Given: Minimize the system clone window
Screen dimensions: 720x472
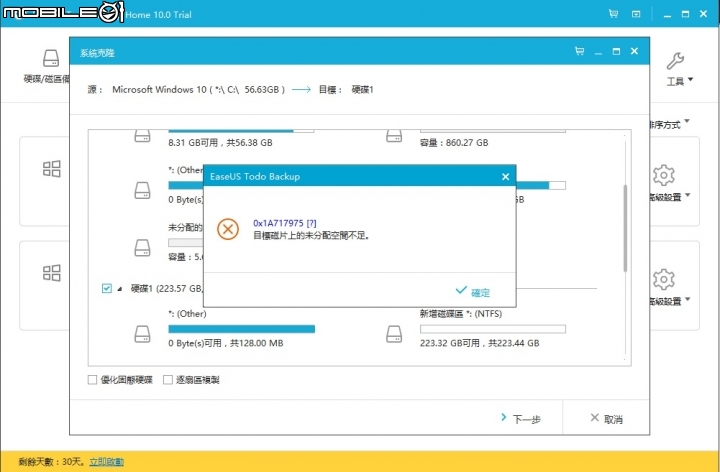Looking at the screenshot, I should (598, 52).
